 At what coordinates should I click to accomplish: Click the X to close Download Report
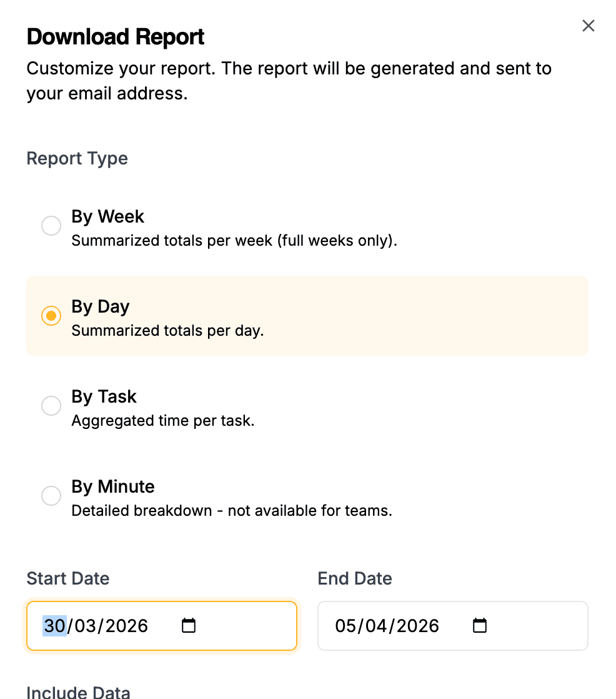[x=588, y=26]
